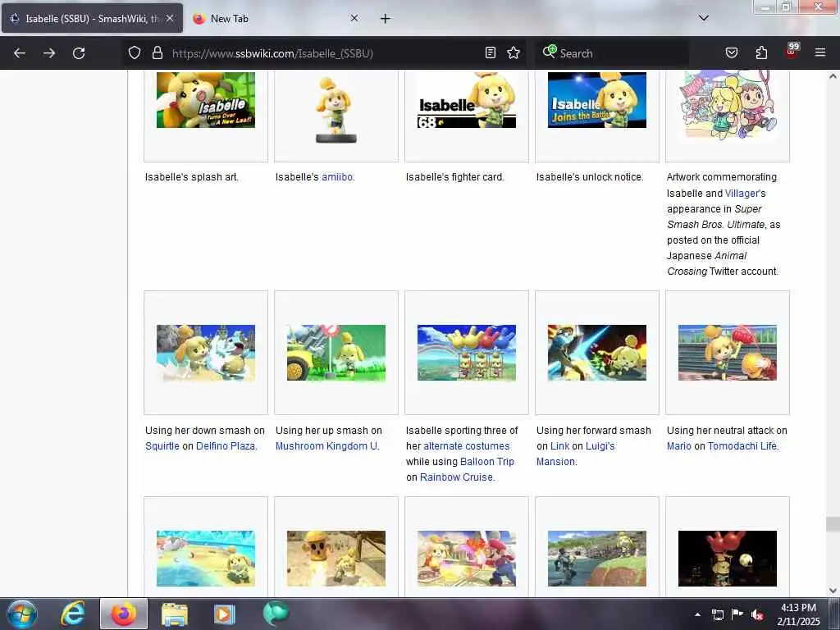Open Firefox taskbar button

point(124,614)
